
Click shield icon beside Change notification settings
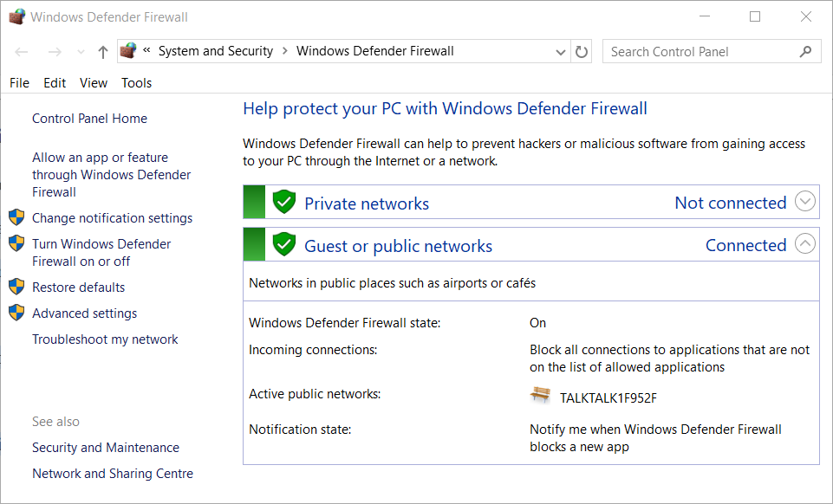point(16,217)
